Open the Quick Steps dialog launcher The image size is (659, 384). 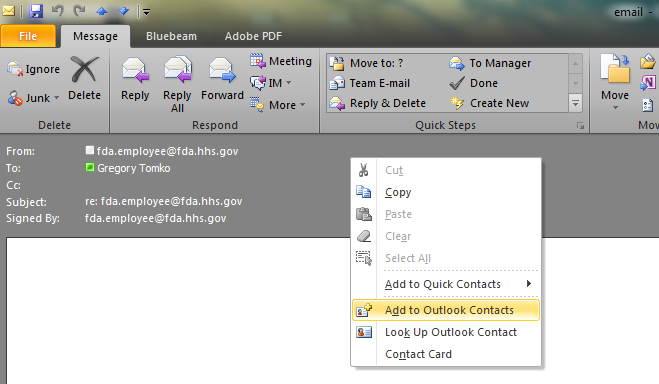point(580,126)
